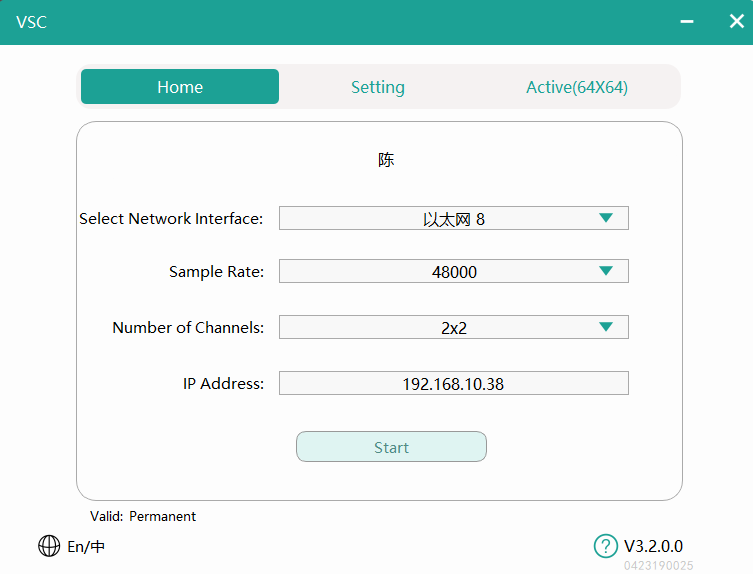Click the IP Address field 192.168.10.38
Image resolution: width=753 pixels, height=574 pixels.
[454, 383]
